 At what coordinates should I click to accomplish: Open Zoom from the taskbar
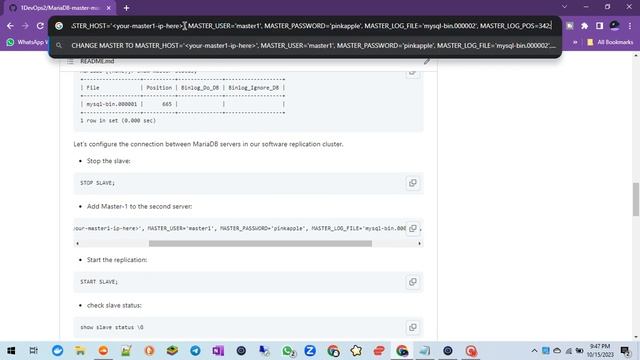(310, 351)
